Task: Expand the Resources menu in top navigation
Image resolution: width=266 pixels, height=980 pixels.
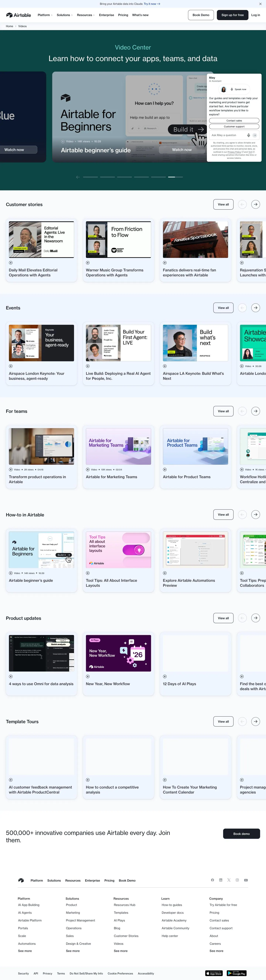Action: [x=86, y=15]
